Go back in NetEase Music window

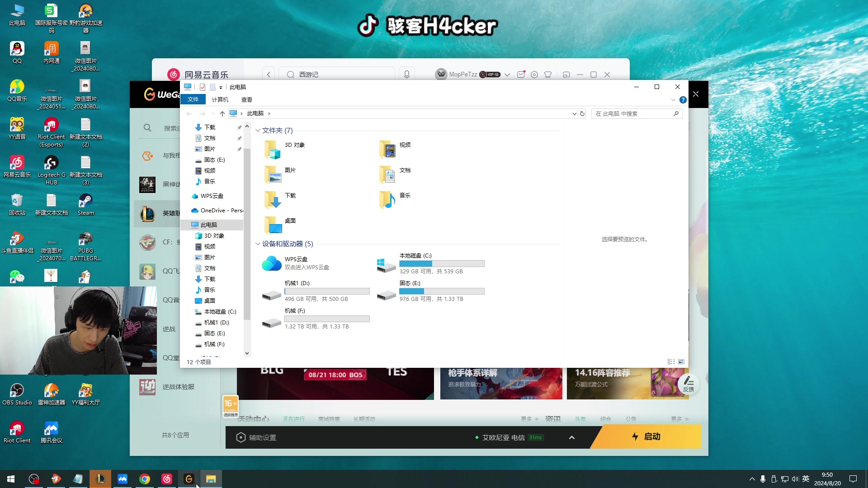269,75
